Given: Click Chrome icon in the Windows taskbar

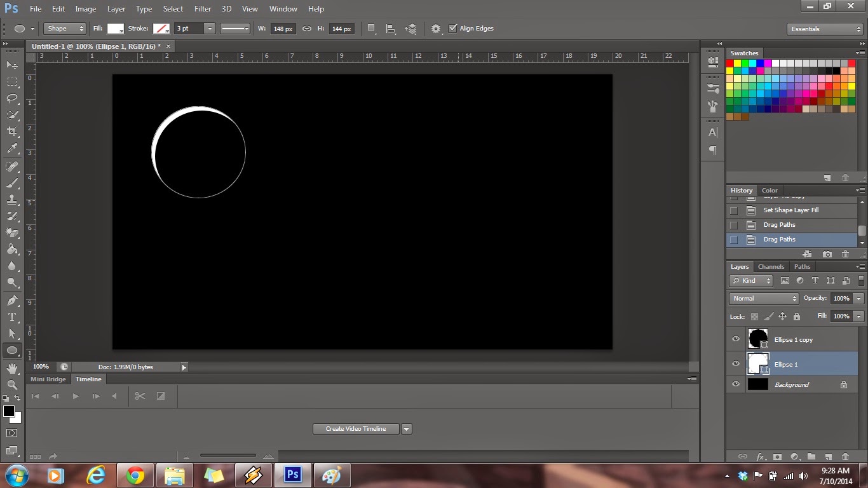Looking at the screenshot, I should point(135,475).
